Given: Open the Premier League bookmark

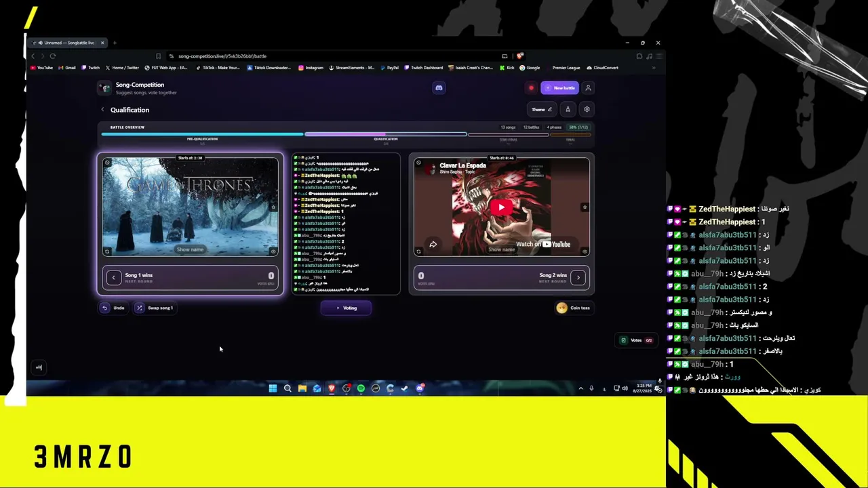Looking at the screenshot, I should point(562,68).
